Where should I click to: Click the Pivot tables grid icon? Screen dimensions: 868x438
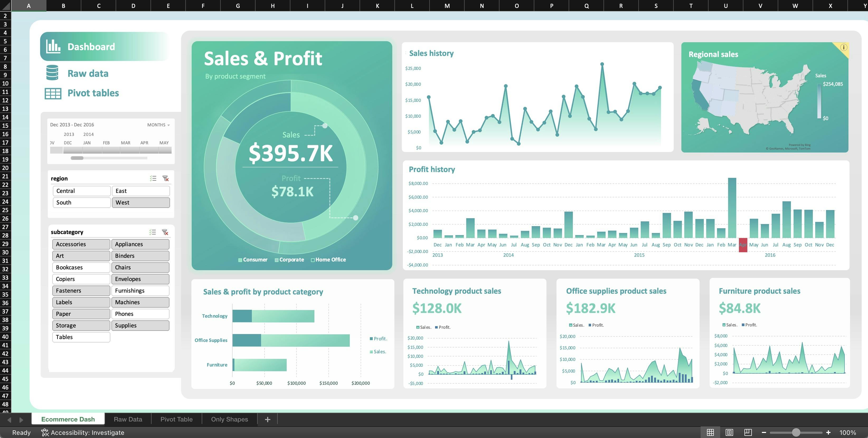click(53, 93)
